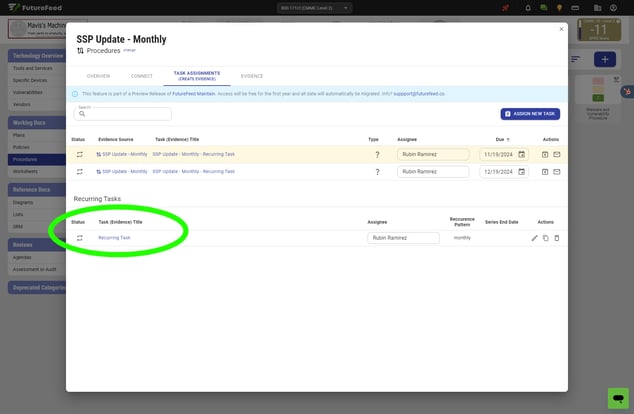Open the assignee field for the Recurring Task row
The width and height of the screenshot is (634, 414).
point(403,238)
